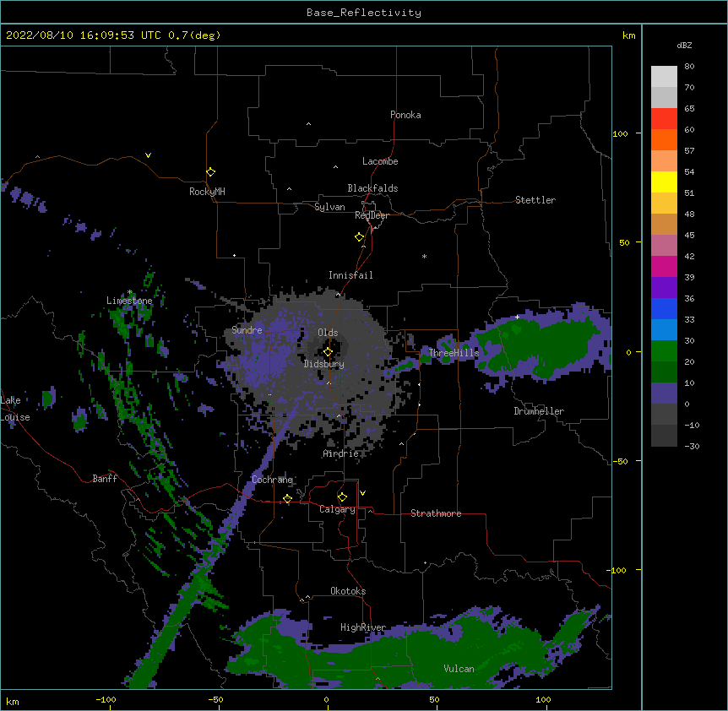Click the dBZ legend unit label

click(x=684, y=46)
